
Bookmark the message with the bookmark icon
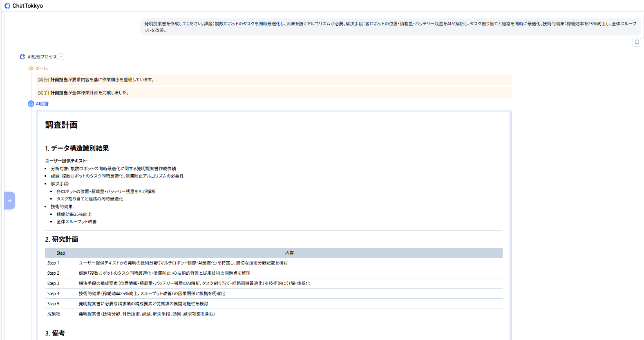pos(637,42)
